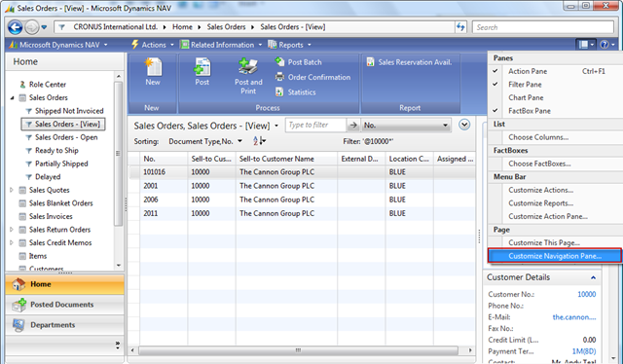Collapse the Customer Details FactBox

coord(593,277)
